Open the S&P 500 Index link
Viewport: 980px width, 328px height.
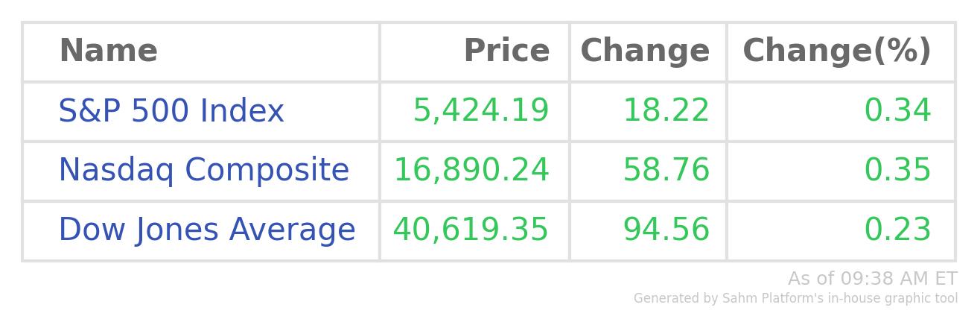click(171, 111)
